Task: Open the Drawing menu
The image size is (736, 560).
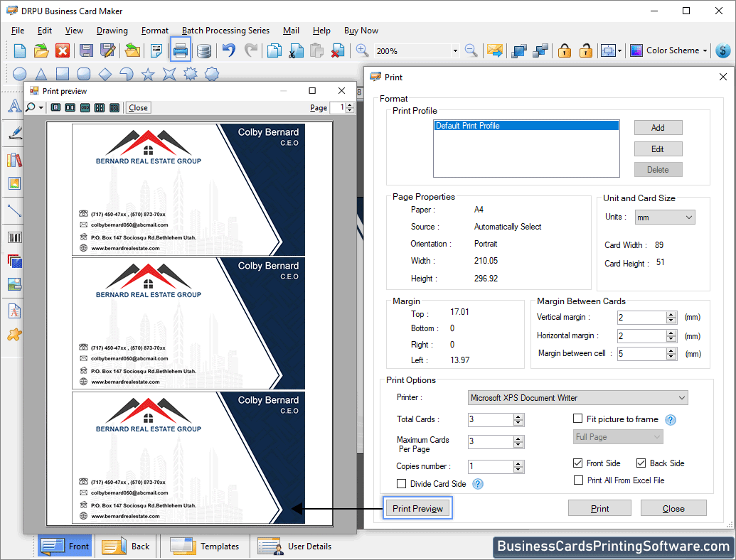Action: point(112,31)
